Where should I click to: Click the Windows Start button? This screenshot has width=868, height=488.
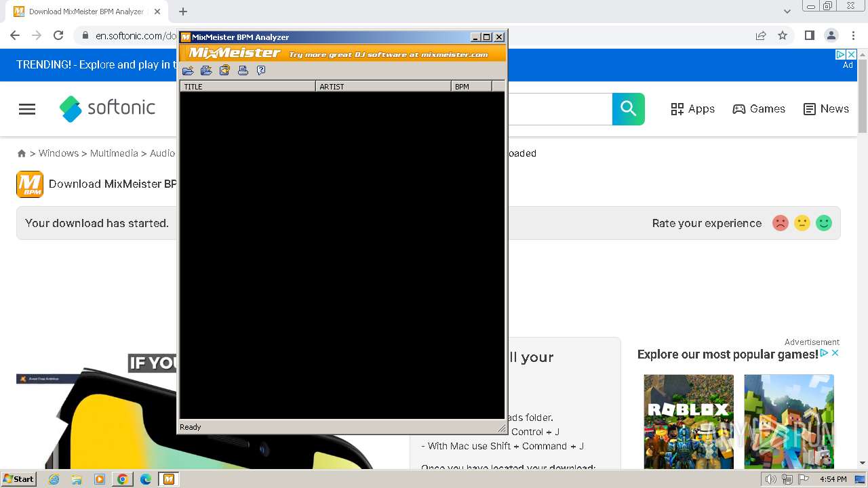(19, 479)
